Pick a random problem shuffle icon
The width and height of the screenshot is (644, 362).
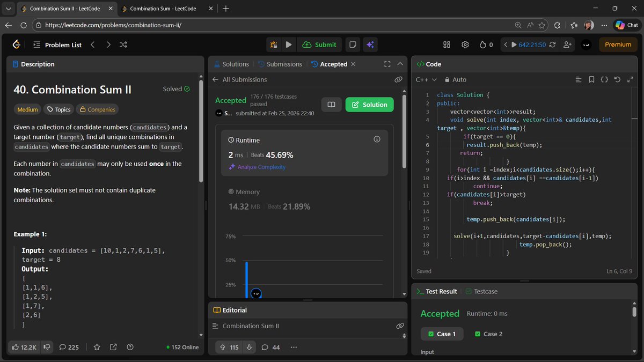[123, 45]
